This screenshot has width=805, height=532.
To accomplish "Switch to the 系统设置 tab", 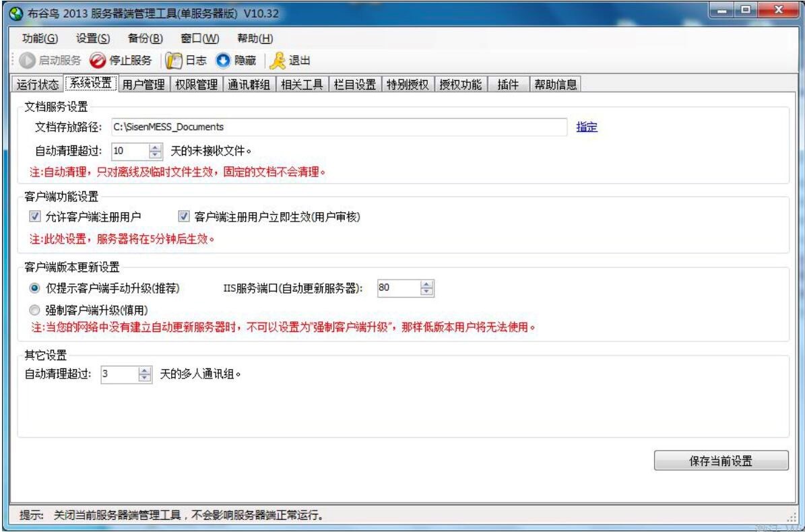I will pos(91,83).
